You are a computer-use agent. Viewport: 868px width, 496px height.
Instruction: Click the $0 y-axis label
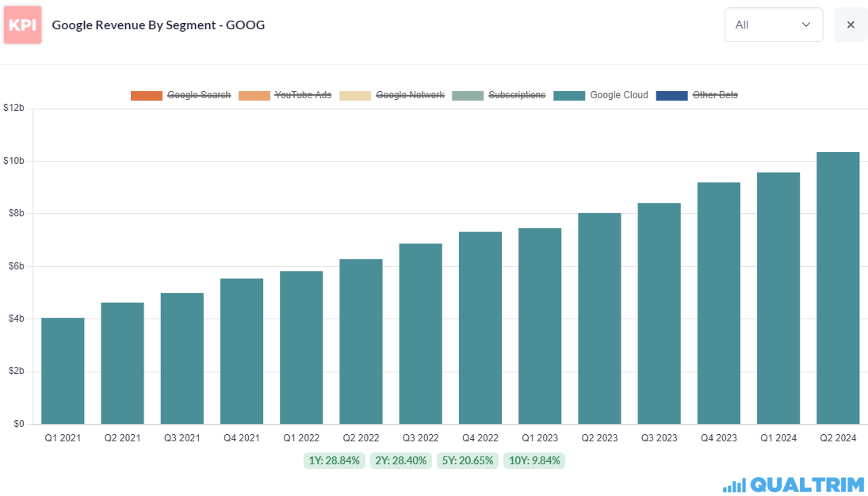tap(19, 424)
